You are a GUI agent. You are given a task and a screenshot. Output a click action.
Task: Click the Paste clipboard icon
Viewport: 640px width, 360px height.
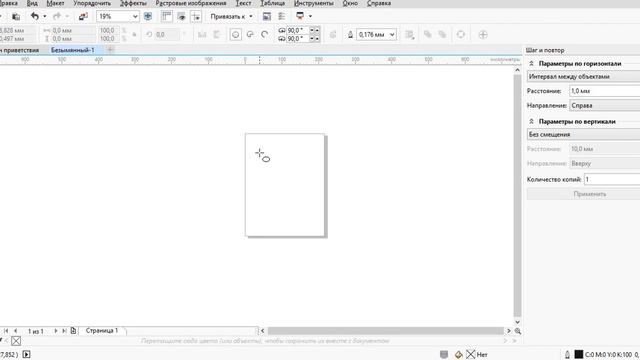point(16,17)
